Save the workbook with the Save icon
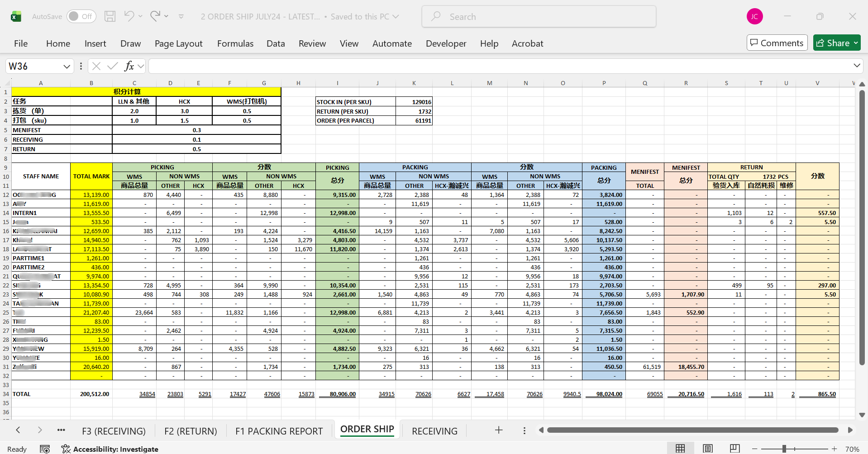The width and height of the screenshot is (868, 454). 110,16
